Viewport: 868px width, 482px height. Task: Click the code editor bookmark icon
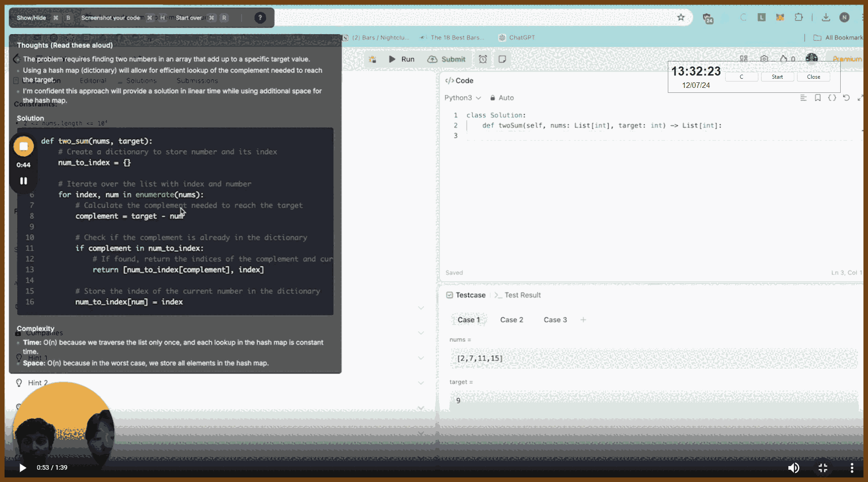point(818,98)
